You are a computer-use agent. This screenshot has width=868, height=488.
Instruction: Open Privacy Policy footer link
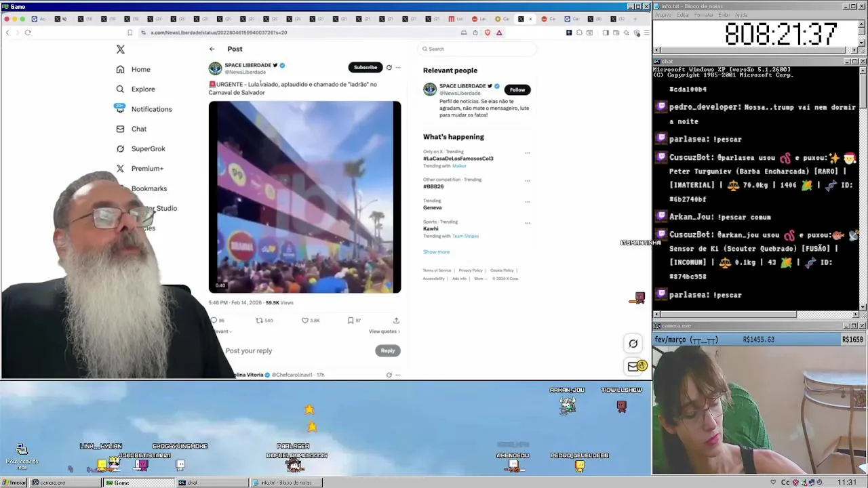pos(471,270)
